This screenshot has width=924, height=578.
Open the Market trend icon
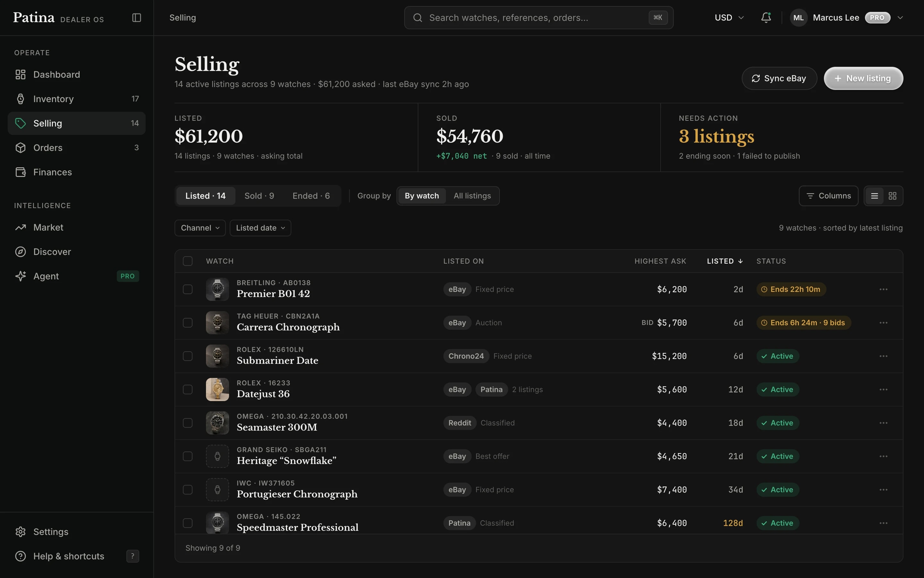[x=21, y=227]
